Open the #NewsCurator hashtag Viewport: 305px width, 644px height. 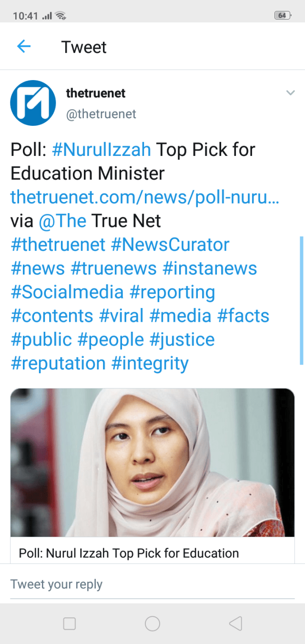point(170,245)
